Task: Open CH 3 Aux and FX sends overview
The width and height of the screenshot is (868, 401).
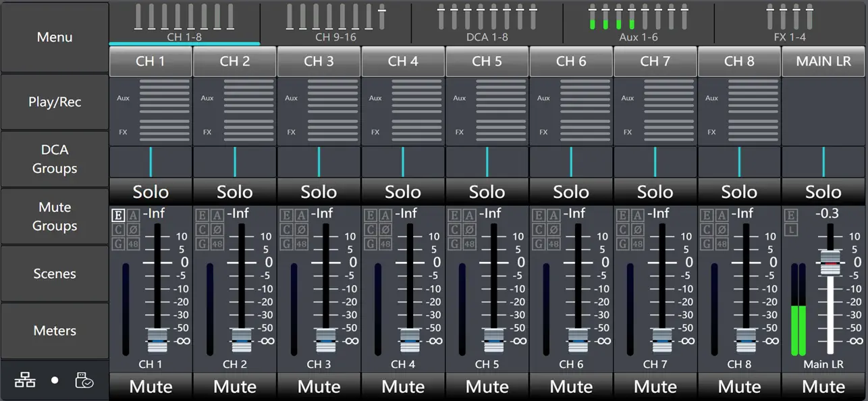Action: (x=319, y=111)
